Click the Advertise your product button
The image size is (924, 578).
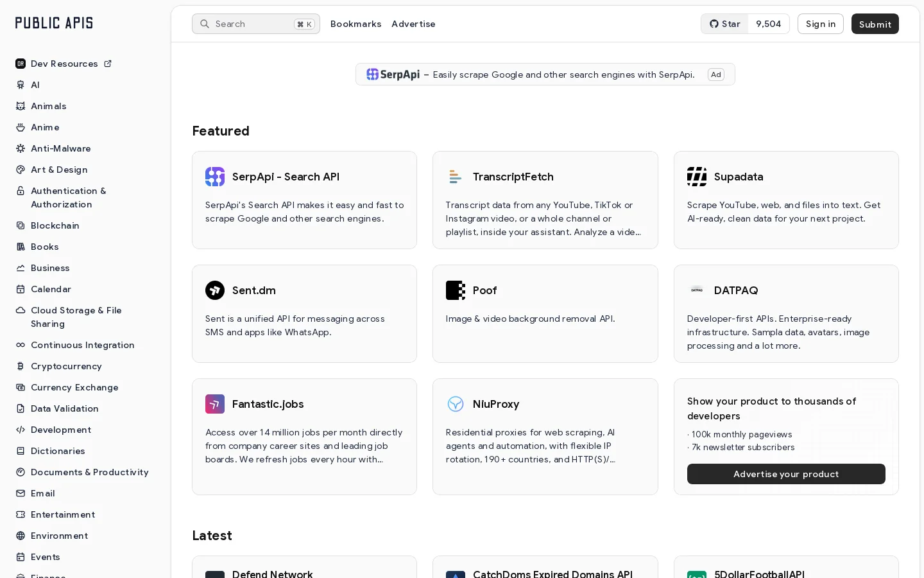pos(786,474)
